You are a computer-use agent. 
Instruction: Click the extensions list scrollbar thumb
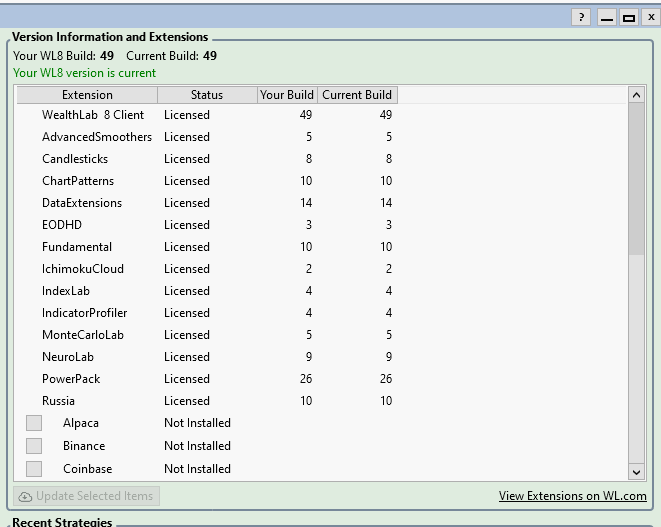coord(636,179)
